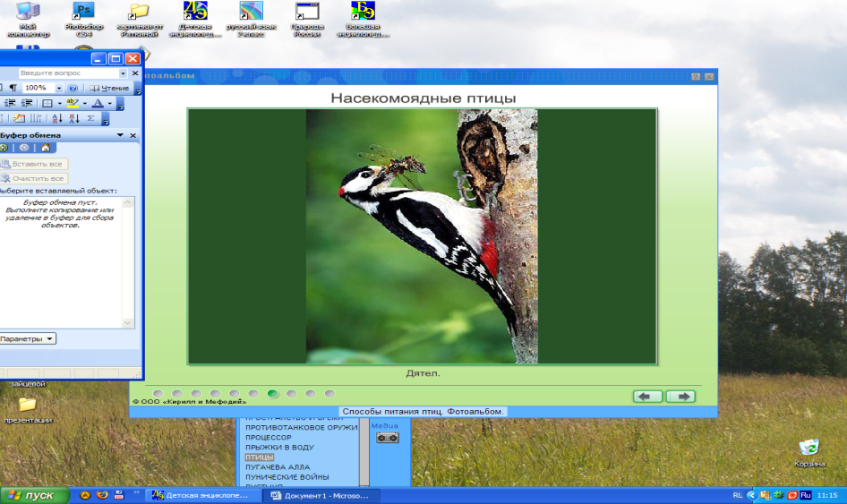Screen dimensions: 847x504
Task: Select the second photo album slide dot
Action: [177, 393]
